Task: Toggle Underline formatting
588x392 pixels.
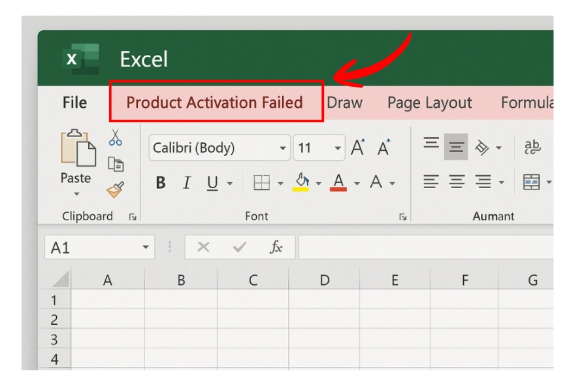Action: (x=212, y=183)
